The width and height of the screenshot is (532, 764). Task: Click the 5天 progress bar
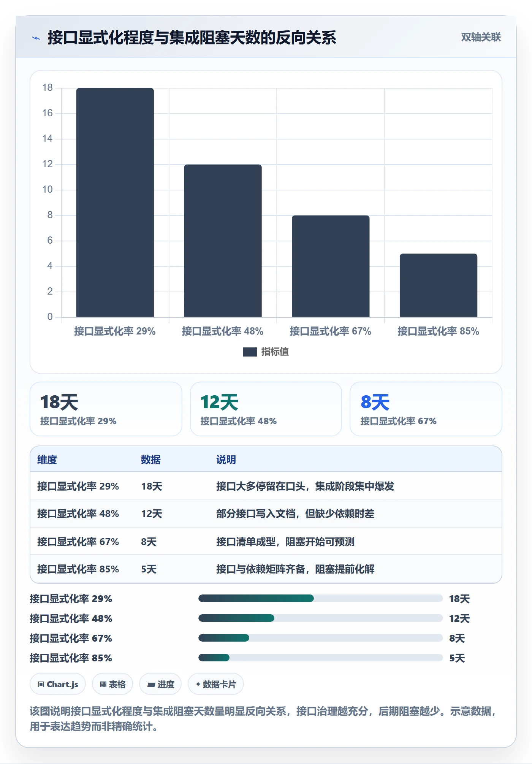click(320, 658)
